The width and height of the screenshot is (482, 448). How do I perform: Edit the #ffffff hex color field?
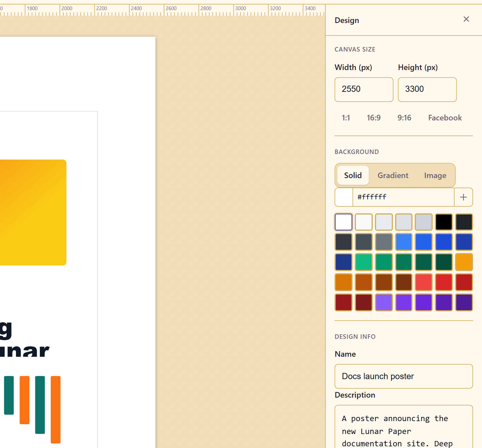[x=403, y=197]
